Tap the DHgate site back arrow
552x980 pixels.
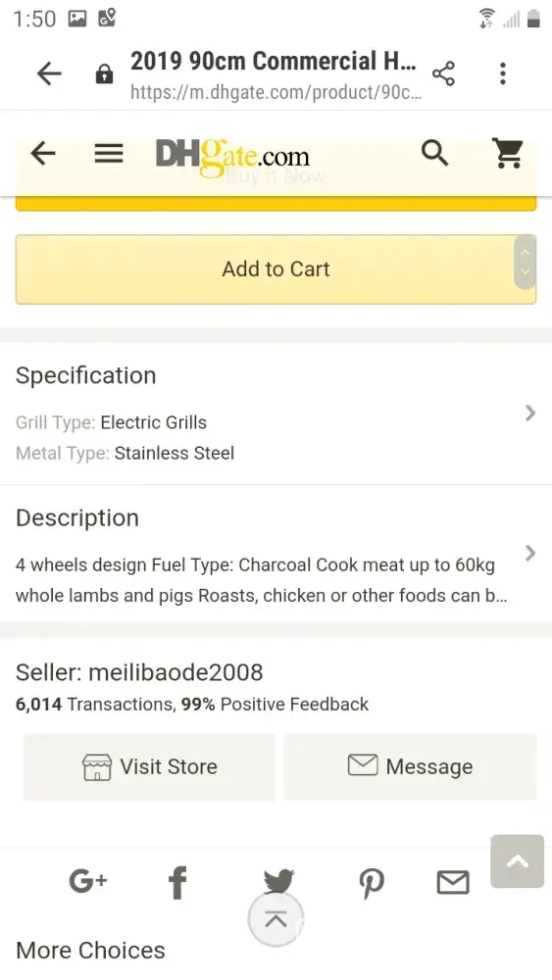point(43,153)
